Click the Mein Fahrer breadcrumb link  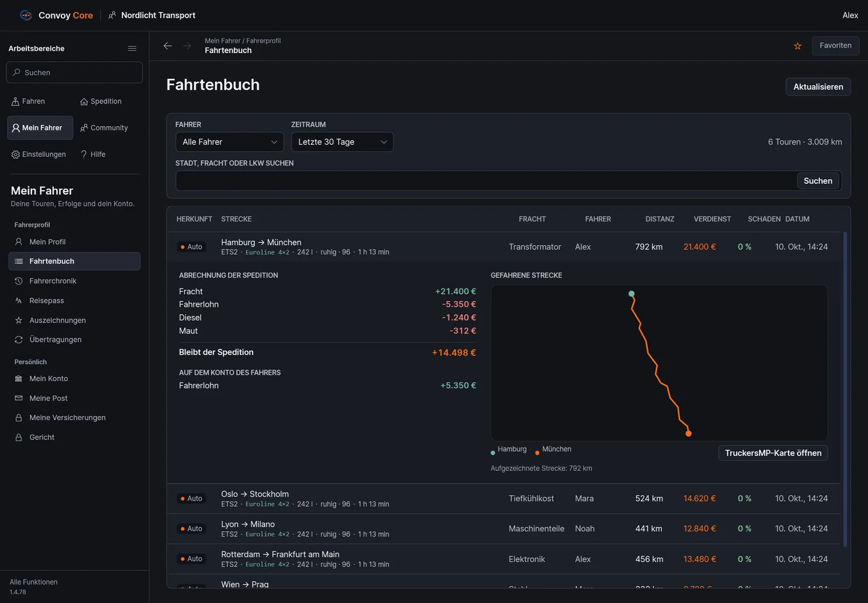(222, 41)
